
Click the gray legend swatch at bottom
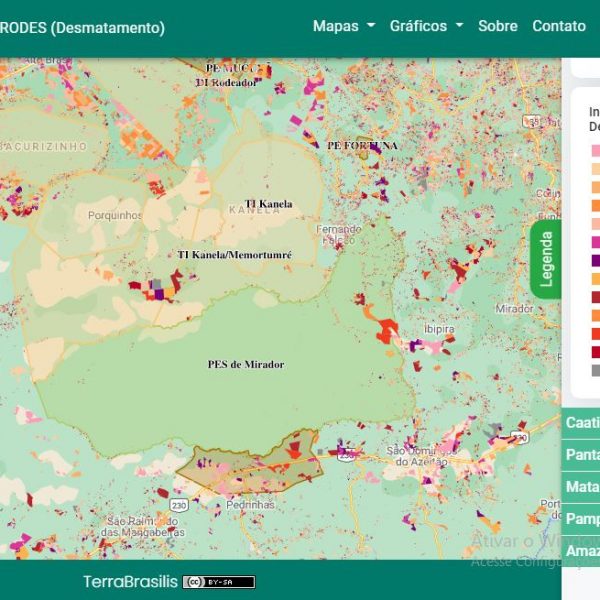point(596,370)
